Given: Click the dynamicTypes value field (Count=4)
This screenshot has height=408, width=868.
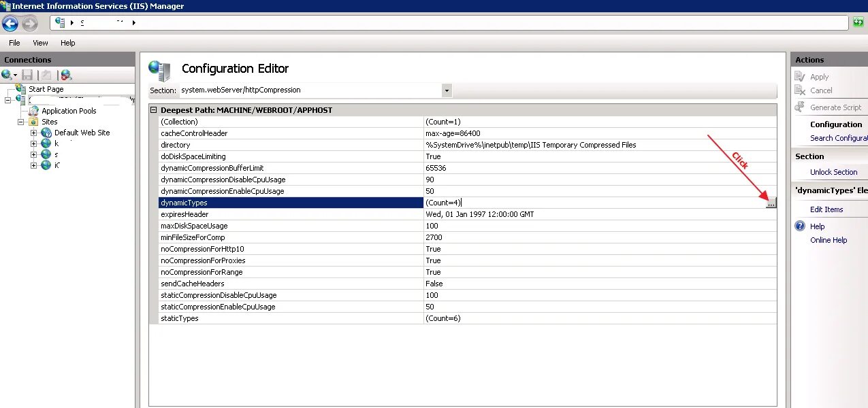Looking at the screenshot, I should 594,203.
